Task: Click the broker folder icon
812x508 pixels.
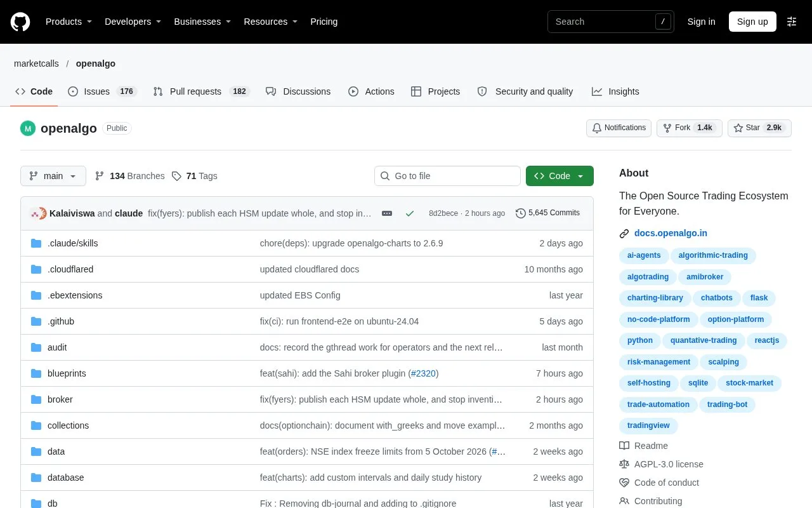Action: (36, 399)
